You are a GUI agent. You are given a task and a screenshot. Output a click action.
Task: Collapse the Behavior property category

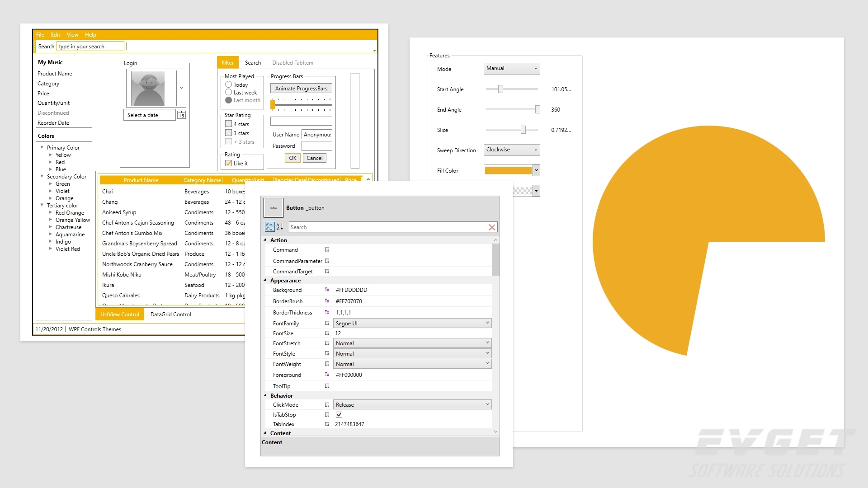point(265,395)
